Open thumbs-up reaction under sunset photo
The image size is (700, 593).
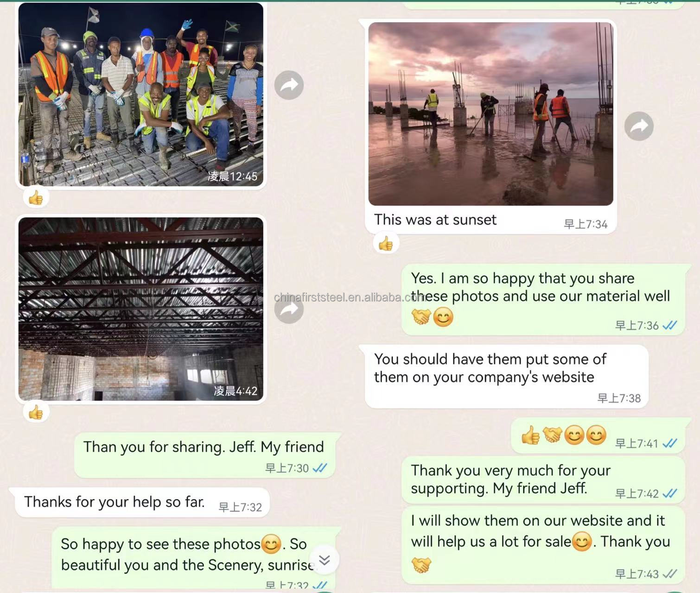click(x=386, y=243)
